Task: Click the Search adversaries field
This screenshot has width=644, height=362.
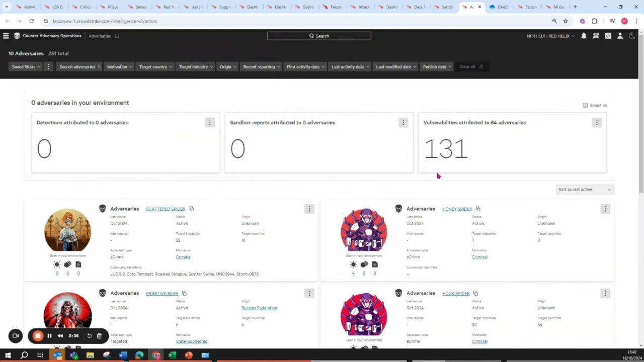Action: point(79,66)
